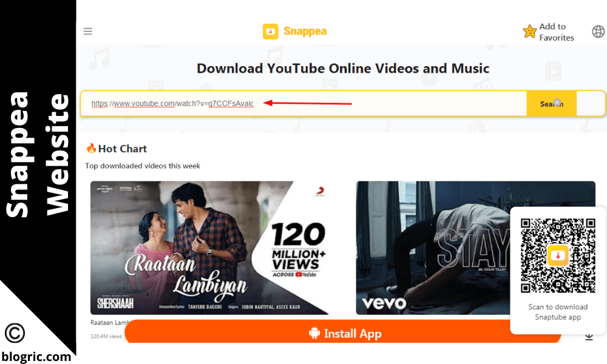This screenshot has height=364, width=607.
Task: Click the Hot Chart fire icon
Action: tap(92, 148)
